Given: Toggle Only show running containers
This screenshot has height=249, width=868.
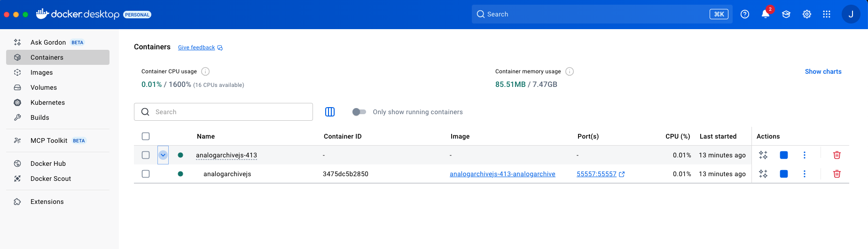Looking at the screenshot, I should (x=359, y=112).
